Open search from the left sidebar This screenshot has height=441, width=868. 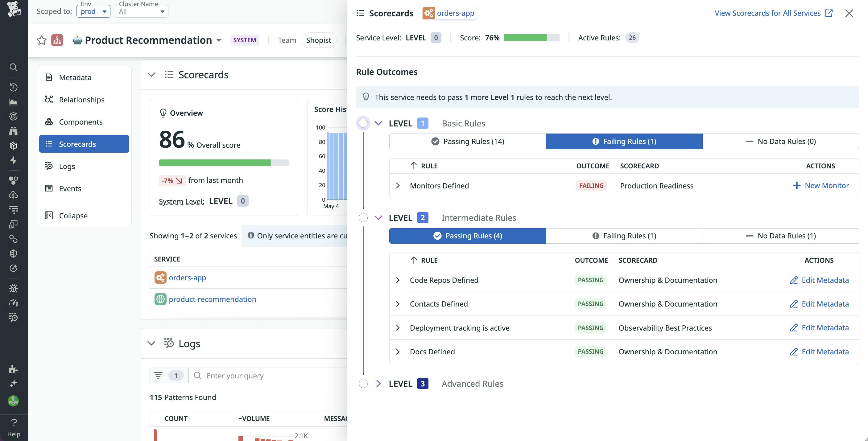coord(14,67)
